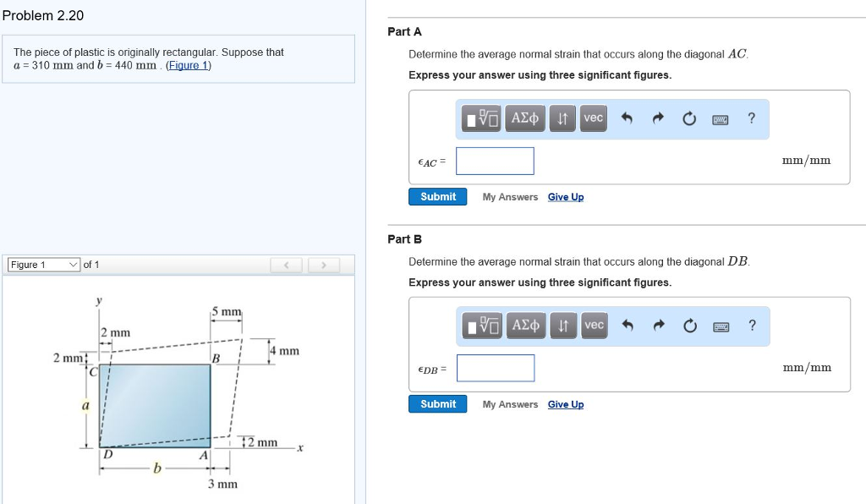Image resolution: width=866 pixels, height=504 pixels.
Task: Open math templates button in Part A
Action: coord(482,118)
